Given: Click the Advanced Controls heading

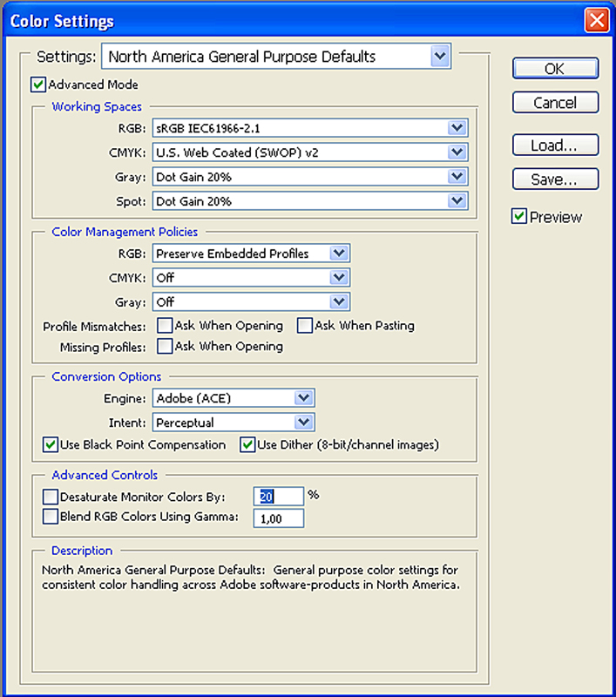Looking at the screenshot, I should click(x=105, y=475).
